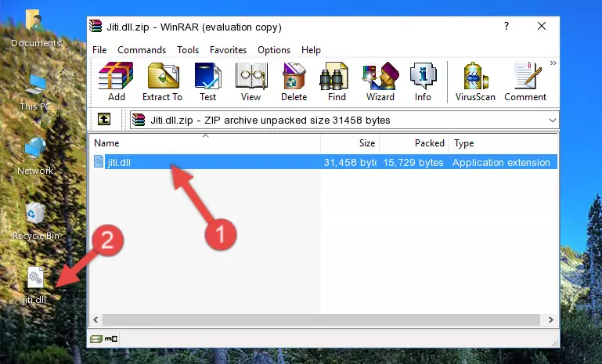This screenshot has width=602, height=364.
Task: Open the Favorites menu
Action: [x=228, y=50]
